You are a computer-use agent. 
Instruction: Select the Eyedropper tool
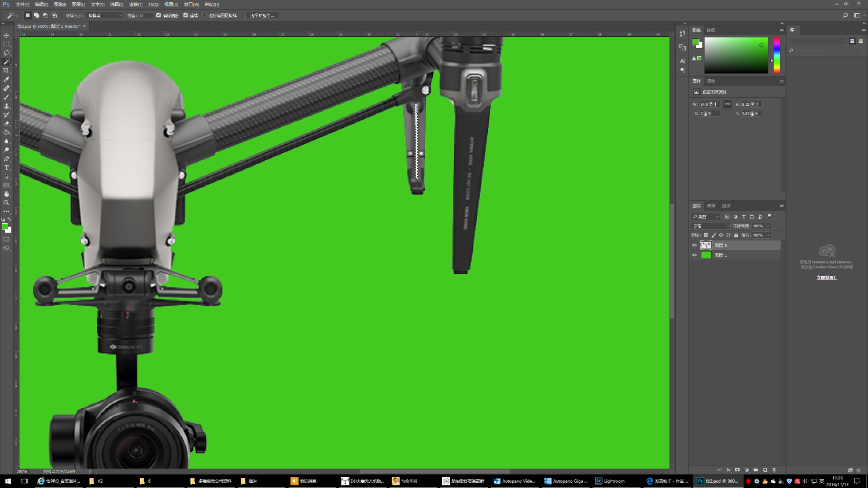[x=6, y=79]
